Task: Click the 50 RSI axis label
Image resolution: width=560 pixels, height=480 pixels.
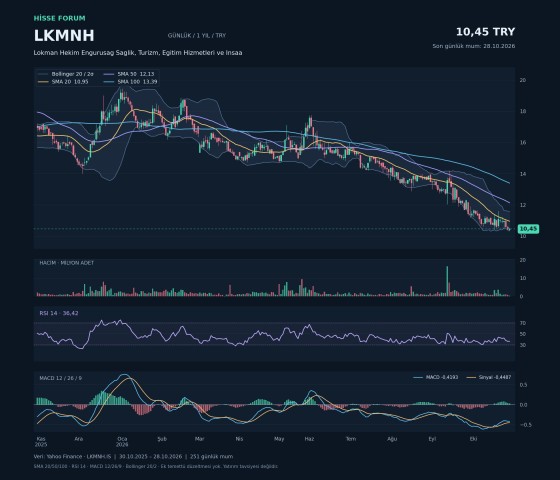Action: tap(522, 334)
